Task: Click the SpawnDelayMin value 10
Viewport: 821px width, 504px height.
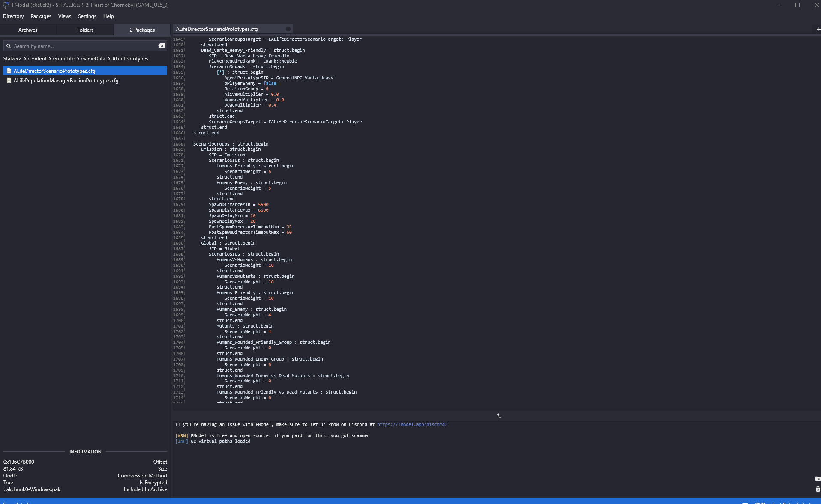Action: 253,216
